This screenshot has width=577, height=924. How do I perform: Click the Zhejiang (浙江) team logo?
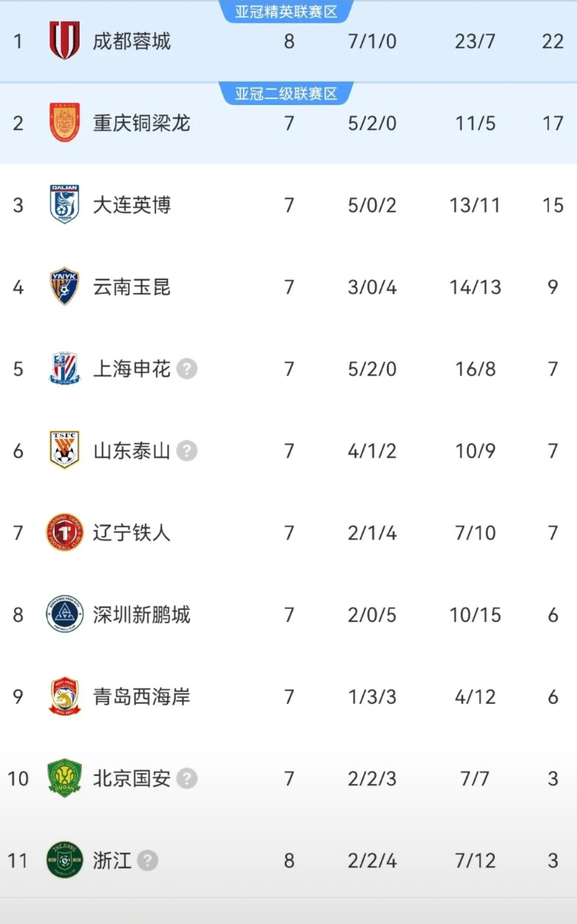[65, 860]
